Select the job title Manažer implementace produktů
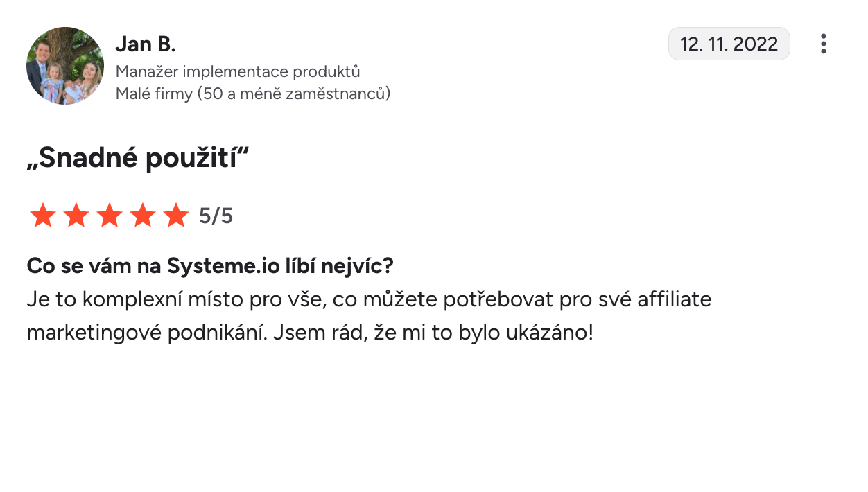Viewport: 868px width, 492px height. (x=238, y=71)
